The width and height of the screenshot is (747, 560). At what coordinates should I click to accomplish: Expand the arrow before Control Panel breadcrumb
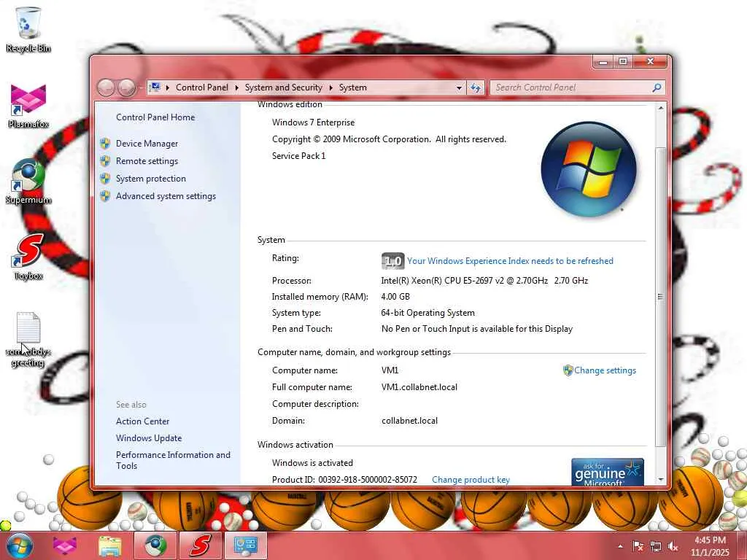168,87
